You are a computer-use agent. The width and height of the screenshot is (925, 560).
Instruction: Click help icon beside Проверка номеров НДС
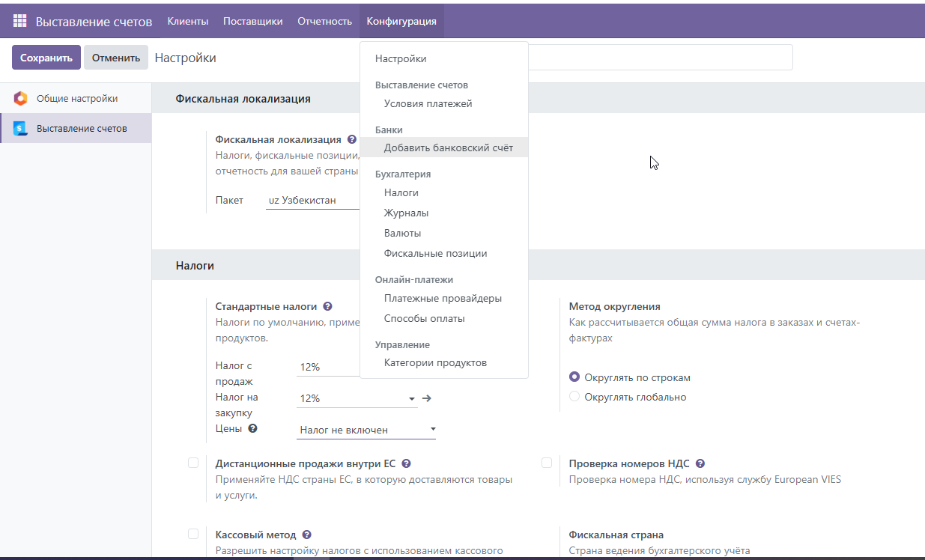(x=700, y=463)
